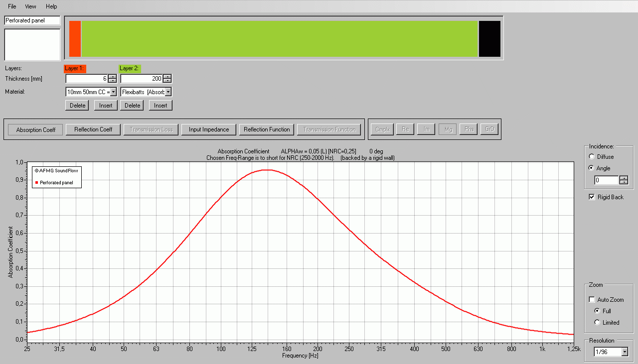The height and width of the screenshot is (364, 638).
Task: Select the Re (real part) view
Action: [x=405, y=129]
